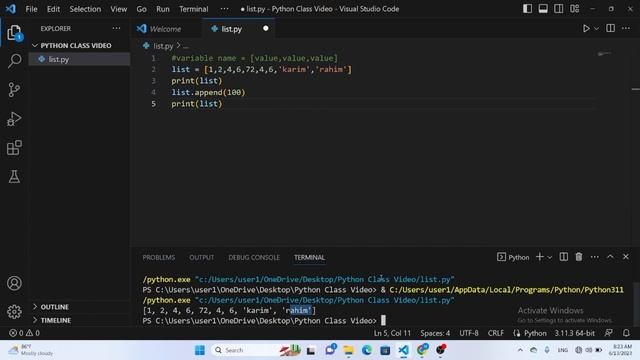The height and width of the screenshot is (360, 640).
Task: Split the terminal
Action: 564,257
